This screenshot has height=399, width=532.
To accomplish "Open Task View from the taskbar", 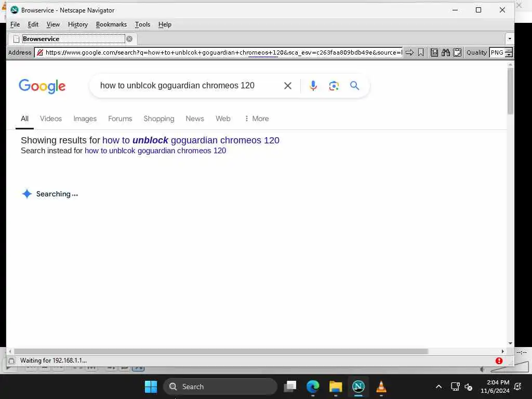I will tap(290, 386).
